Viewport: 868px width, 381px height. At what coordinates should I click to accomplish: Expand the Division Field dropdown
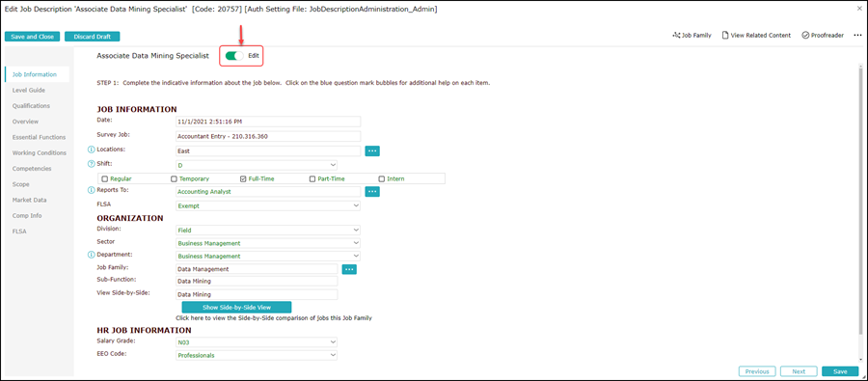pos(268,230)
